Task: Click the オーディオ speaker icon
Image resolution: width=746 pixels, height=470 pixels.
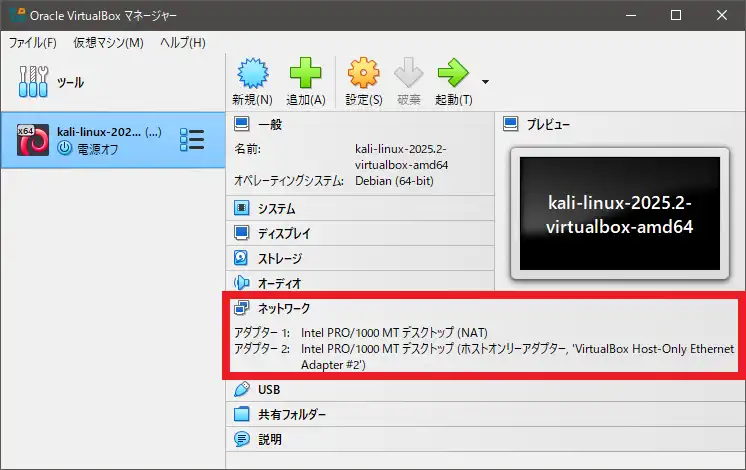Action: (242, 283)
